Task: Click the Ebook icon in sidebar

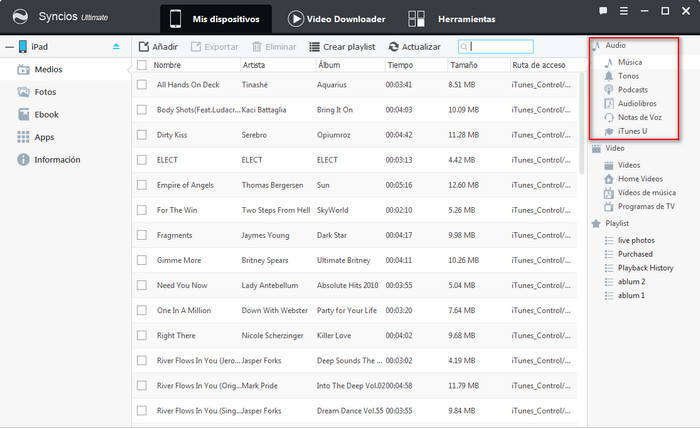Action: coord(24,114)
